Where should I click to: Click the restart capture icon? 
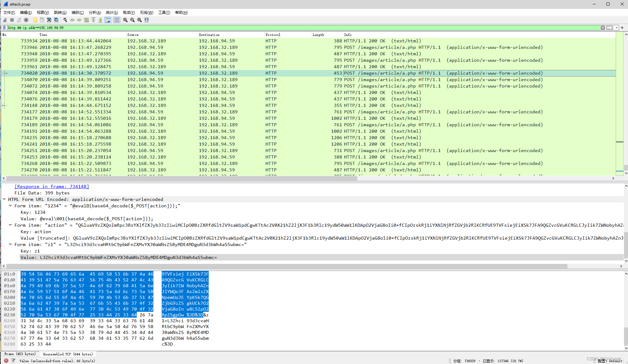click(x=19, y=20)
